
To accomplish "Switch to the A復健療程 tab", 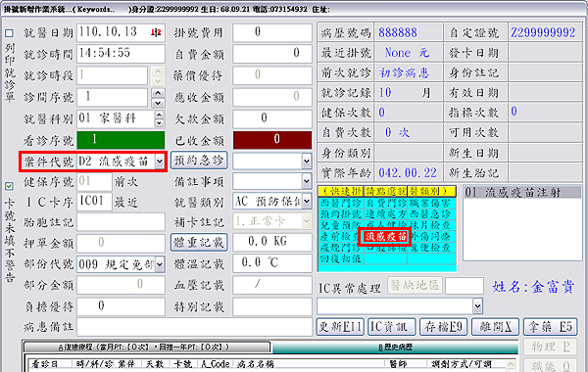I will pos(147,348).
